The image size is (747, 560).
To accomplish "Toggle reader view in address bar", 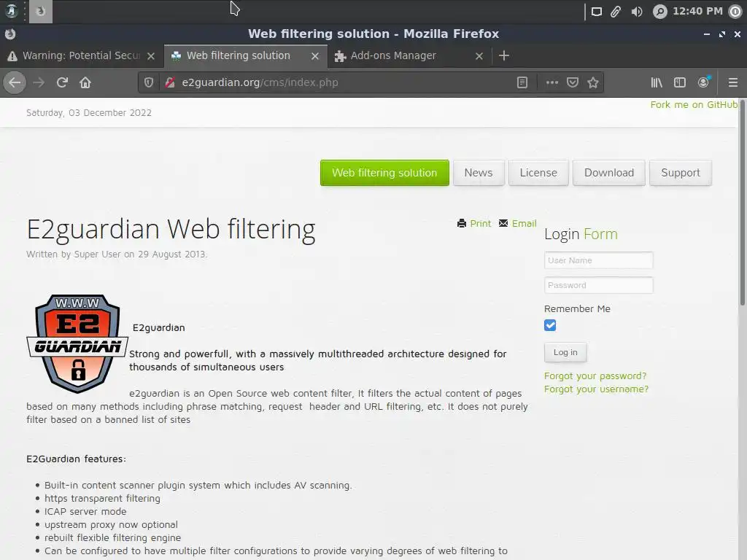I will pos(522,82).
